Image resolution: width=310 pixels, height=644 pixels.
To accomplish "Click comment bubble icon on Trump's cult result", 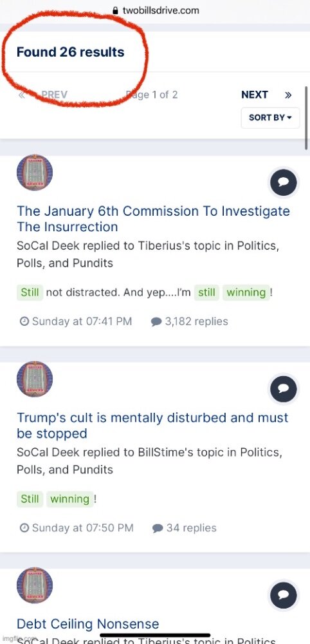I will coord(284,388).
